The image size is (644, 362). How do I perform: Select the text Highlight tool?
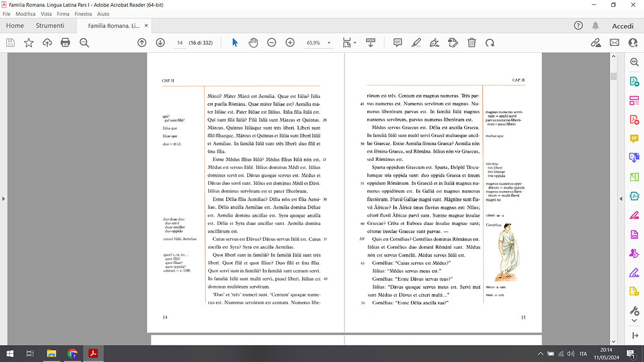416,42
